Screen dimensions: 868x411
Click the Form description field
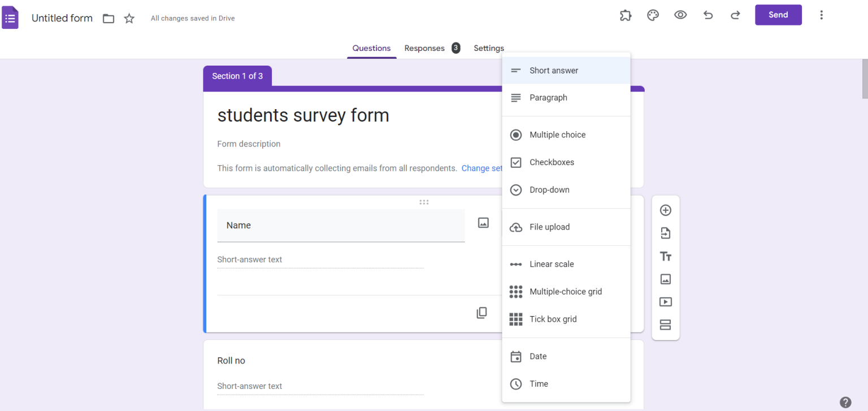coord(249,144)
